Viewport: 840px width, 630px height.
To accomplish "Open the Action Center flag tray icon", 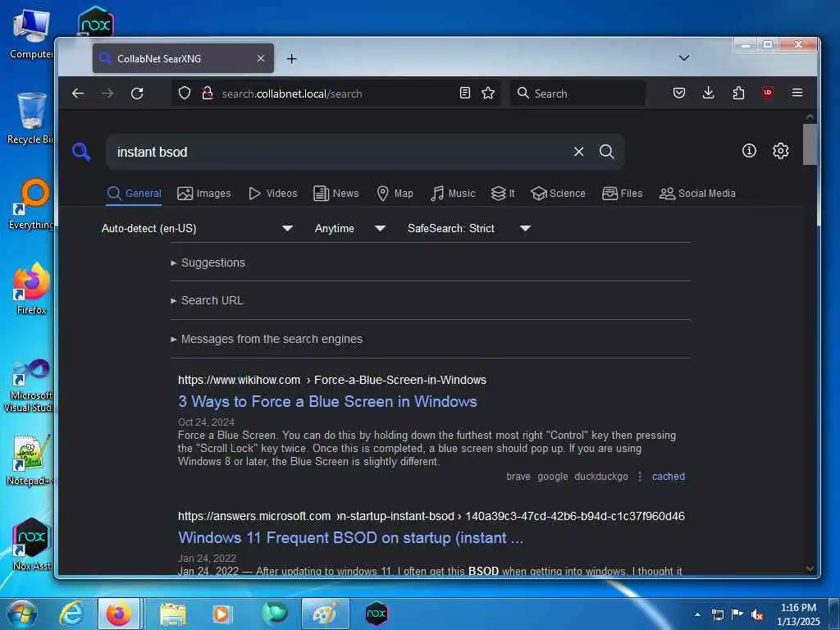I will click(x=737, y=614).
